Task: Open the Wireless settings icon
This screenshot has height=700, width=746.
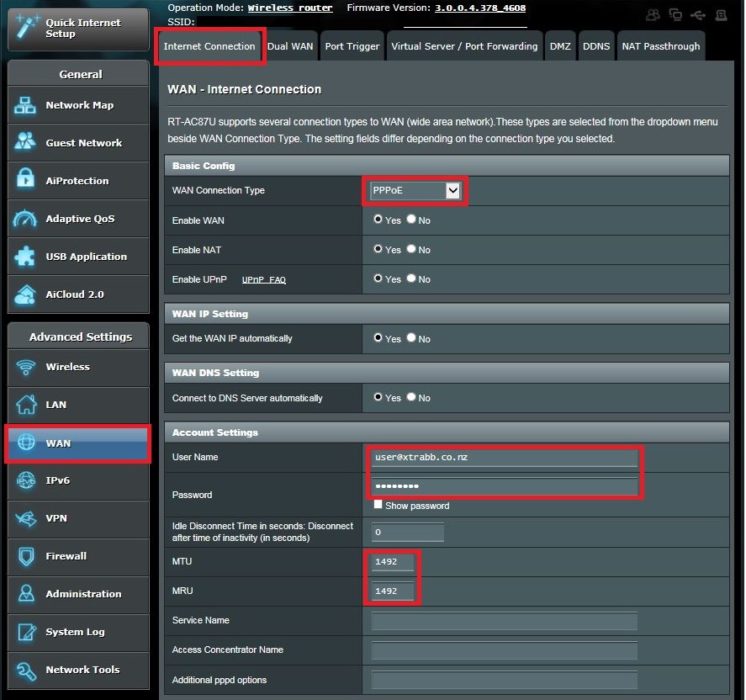Action: point(77,367)
